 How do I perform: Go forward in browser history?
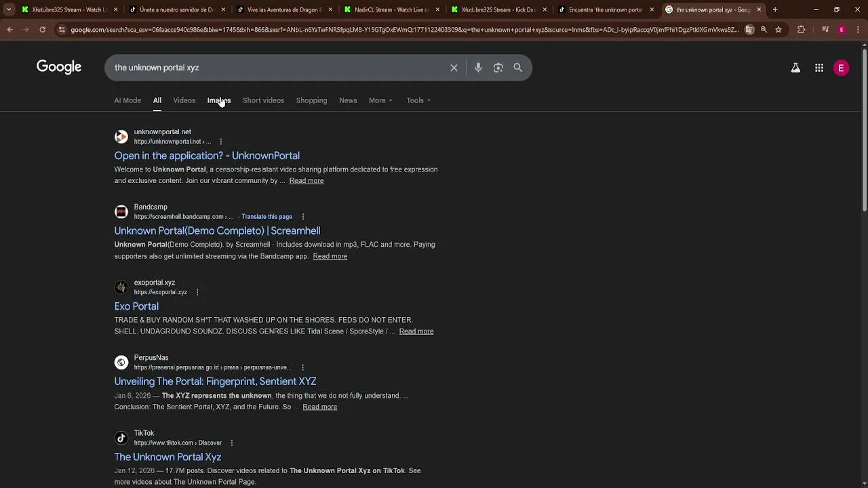coord(26,30)
